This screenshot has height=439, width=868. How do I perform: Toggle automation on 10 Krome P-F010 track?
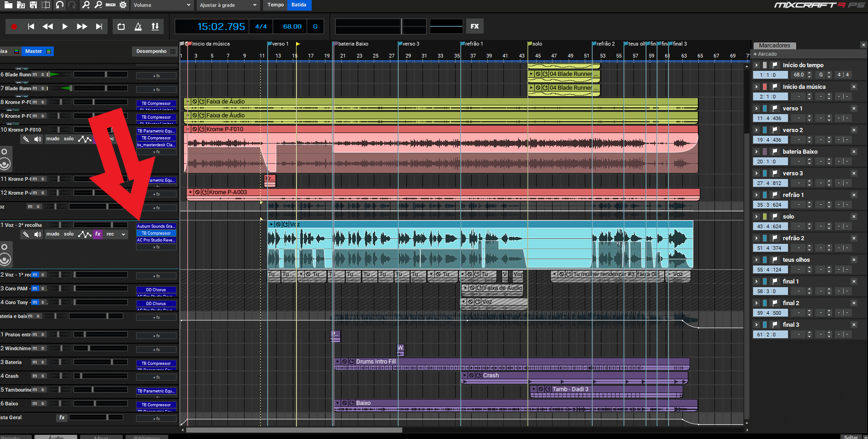[x=85, y=139]
